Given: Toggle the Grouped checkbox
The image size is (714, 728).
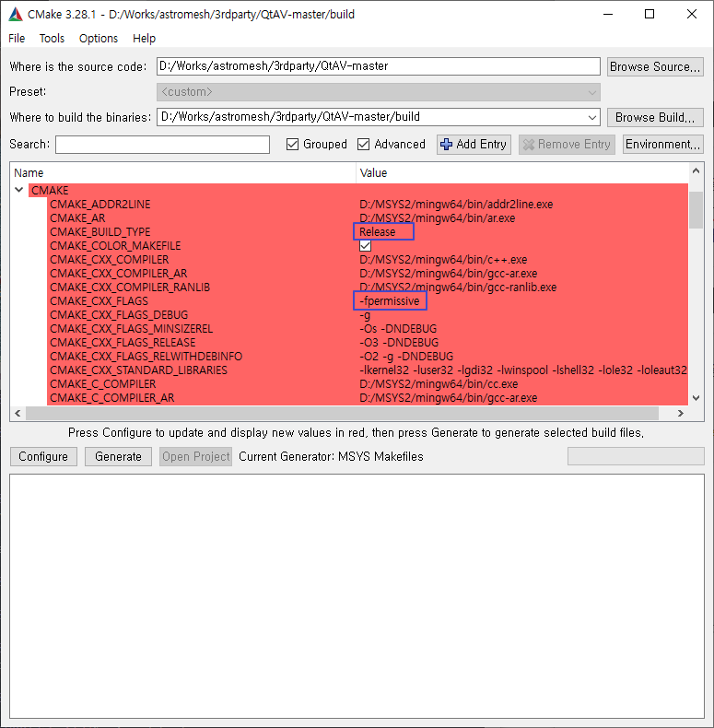Looking at the screenshot, I should [292, 145].
